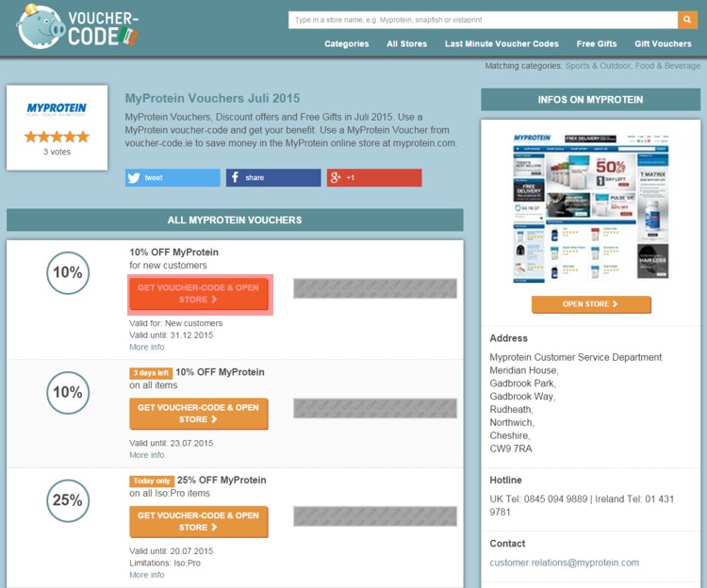Click the 'MyProtein Vouchers Juli 2015' heading

(212, 98)
